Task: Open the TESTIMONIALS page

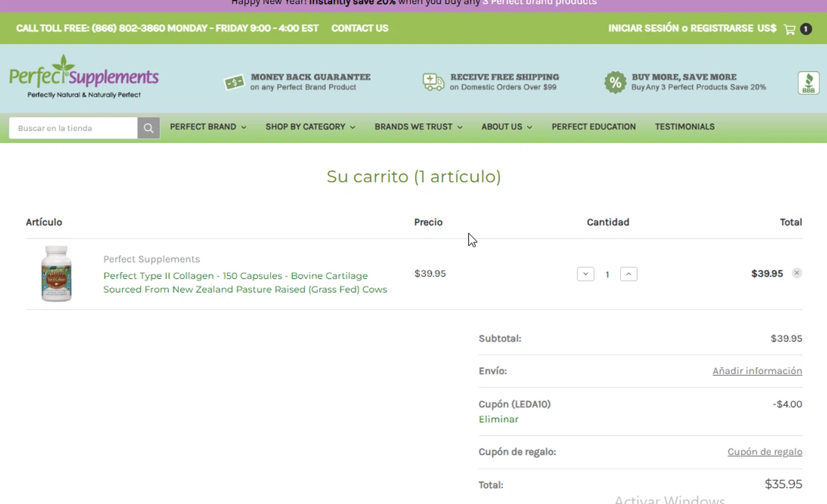Action: tap(684, 127)
